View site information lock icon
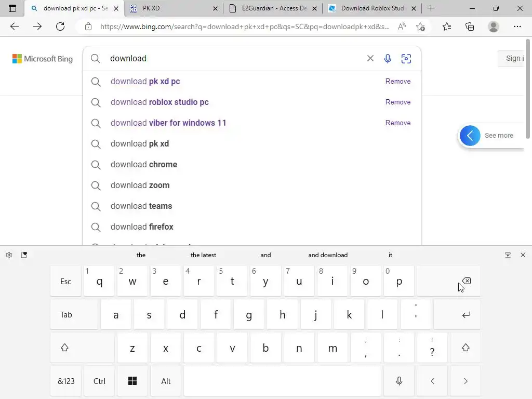Viewport: 532px width, 399px height. click(x=88, y=26)
